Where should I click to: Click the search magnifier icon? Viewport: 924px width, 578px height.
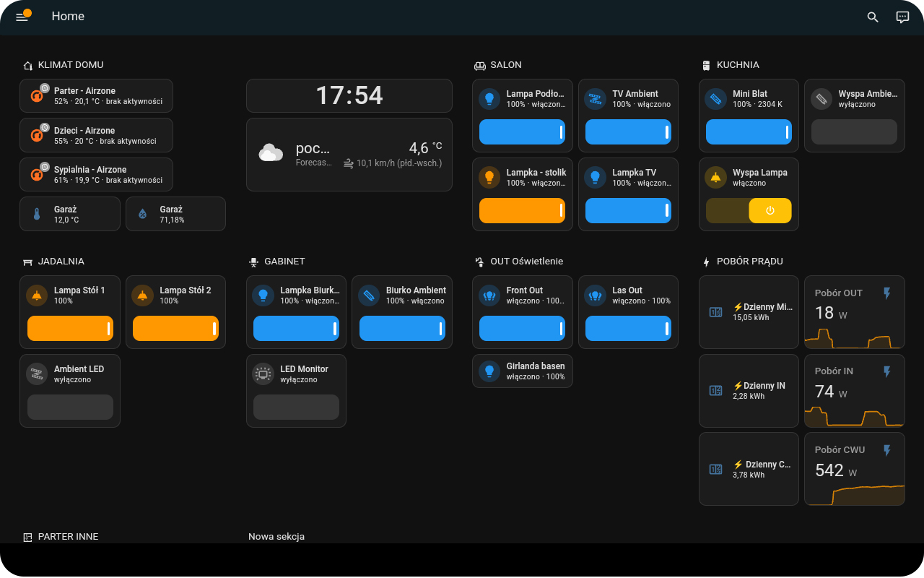[873, 17]
